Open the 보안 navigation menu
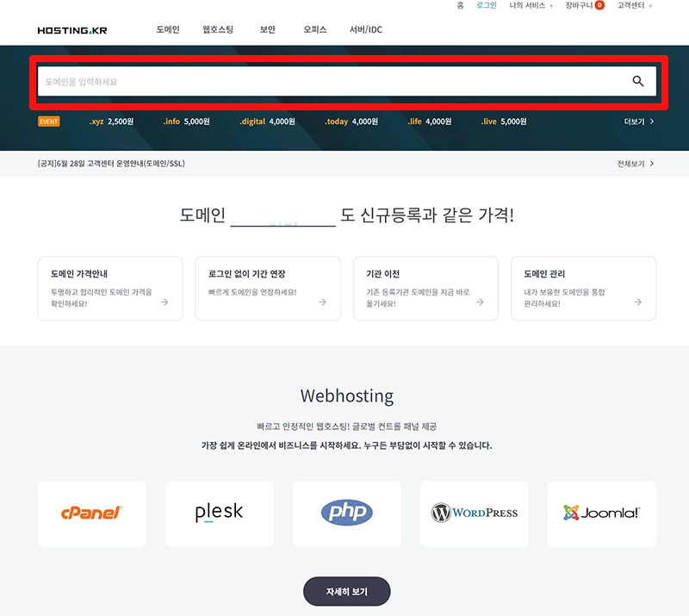Viewport: 689px width, 616px height. [x=266, y=28]
